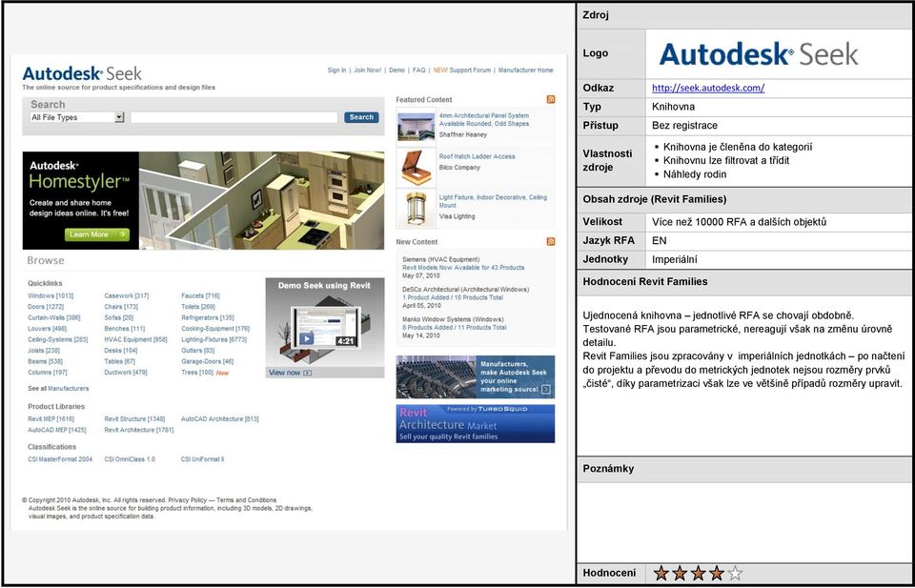
Task: Open the All File Types dropdown
Action: (77, 117)
